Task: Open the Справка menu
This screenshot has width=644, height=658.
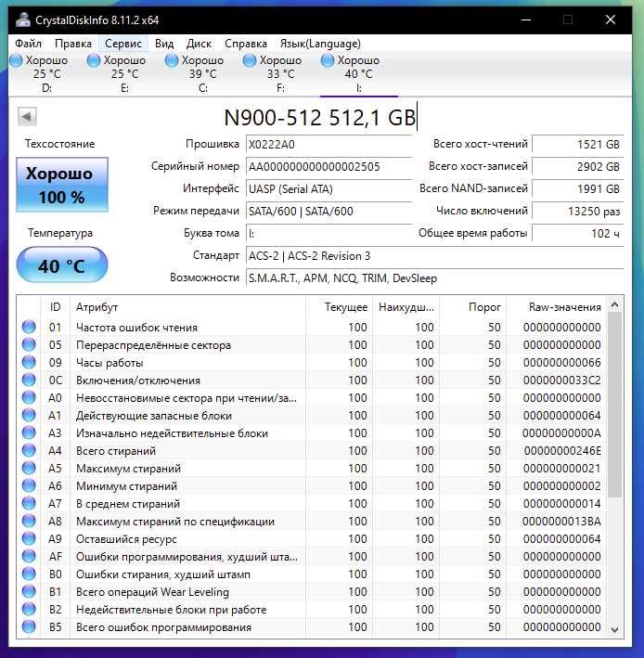Action: click(x=245, y=44)
